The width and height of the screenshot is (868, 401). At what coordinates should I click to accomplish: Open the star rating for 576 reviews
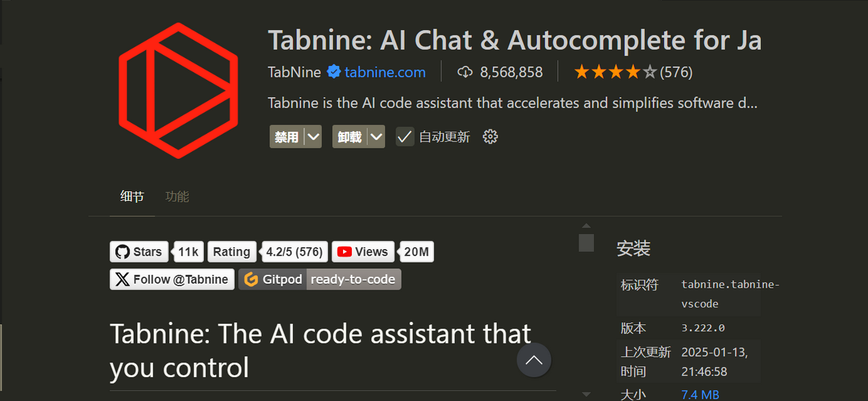point(633,72)
